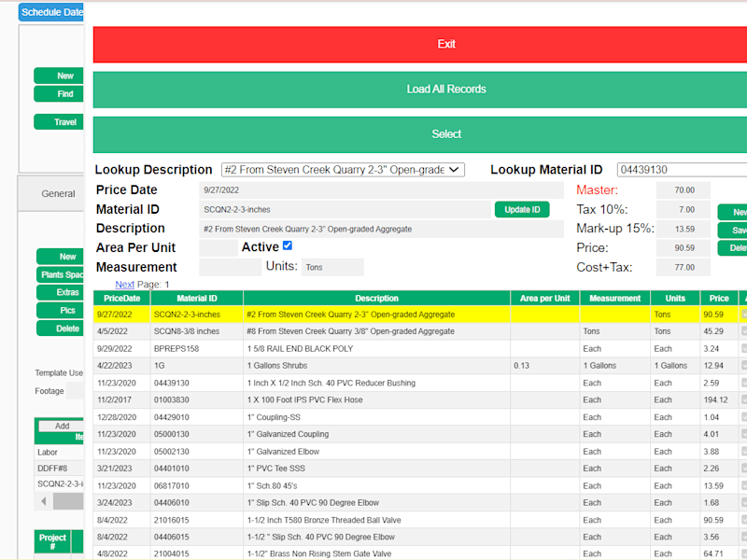
Task: Select the 04406015 material ID cell
Action: point(197,538)
